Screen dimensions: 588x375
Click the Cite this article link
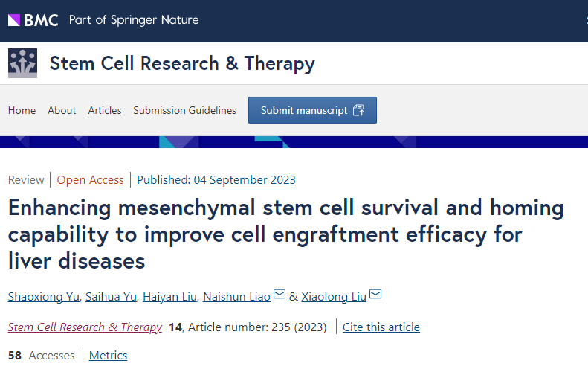(381, 327)
